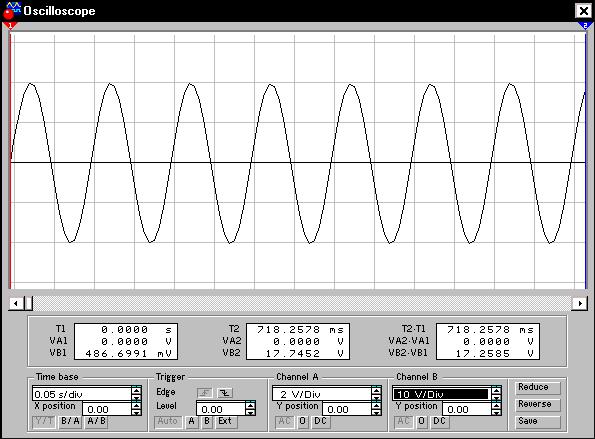Click the scroll right arrow icon
This screenshot has height=439, width=595.
580,303
